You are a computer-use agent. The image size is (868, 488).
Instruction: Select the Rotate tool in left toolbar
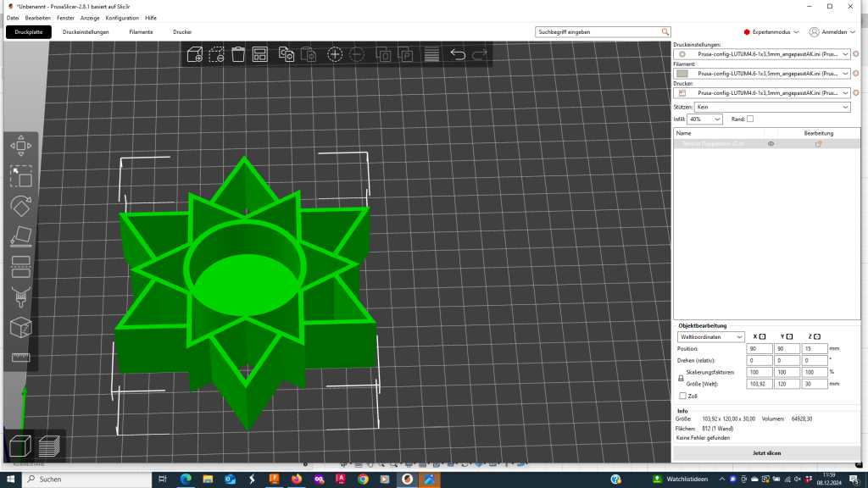[x=21, y=206]
